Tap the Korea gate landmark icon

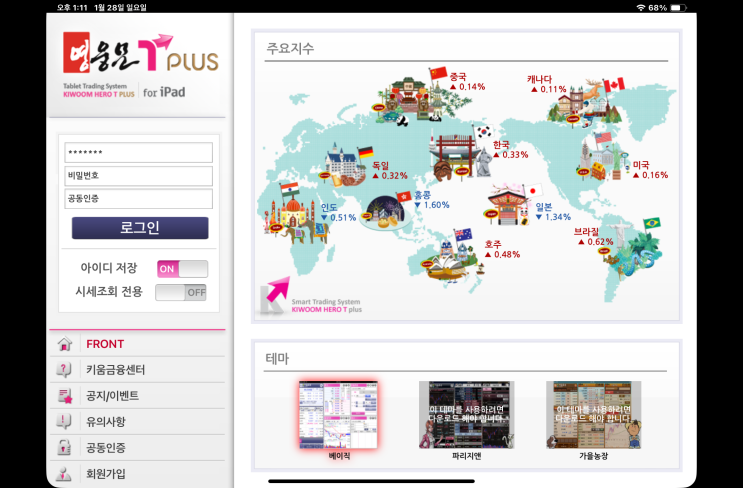click(x=461, y=154)
